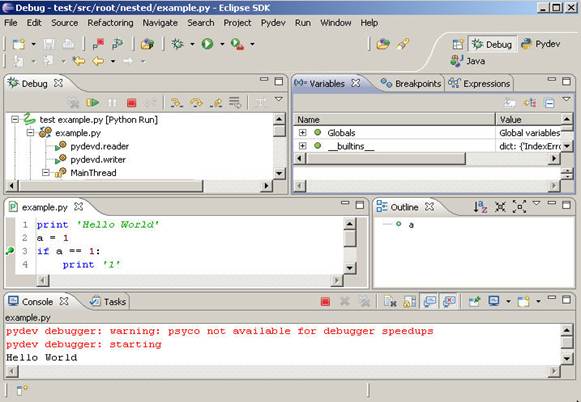Screen dimensions: 581x402
Task: Open dropdown arrow beside the Debug toolbar icon
Action: [x=192, y=44]
